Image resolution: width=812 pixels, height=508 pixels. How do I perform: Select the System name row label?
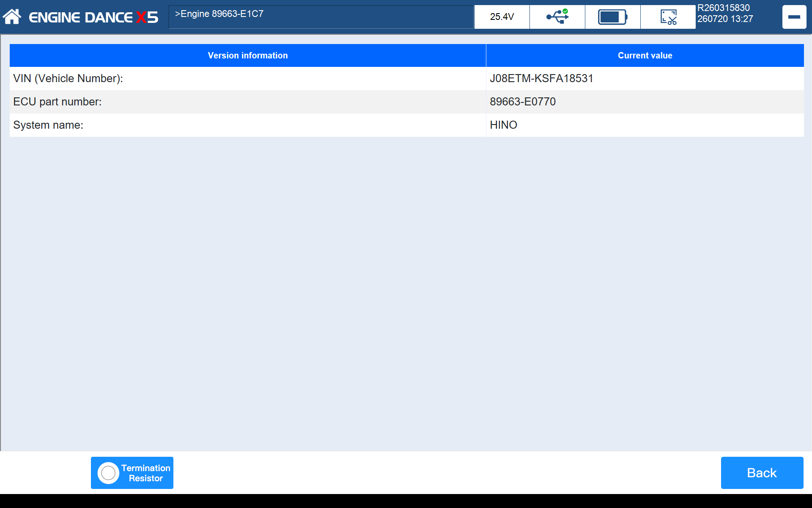pos(48,125)
